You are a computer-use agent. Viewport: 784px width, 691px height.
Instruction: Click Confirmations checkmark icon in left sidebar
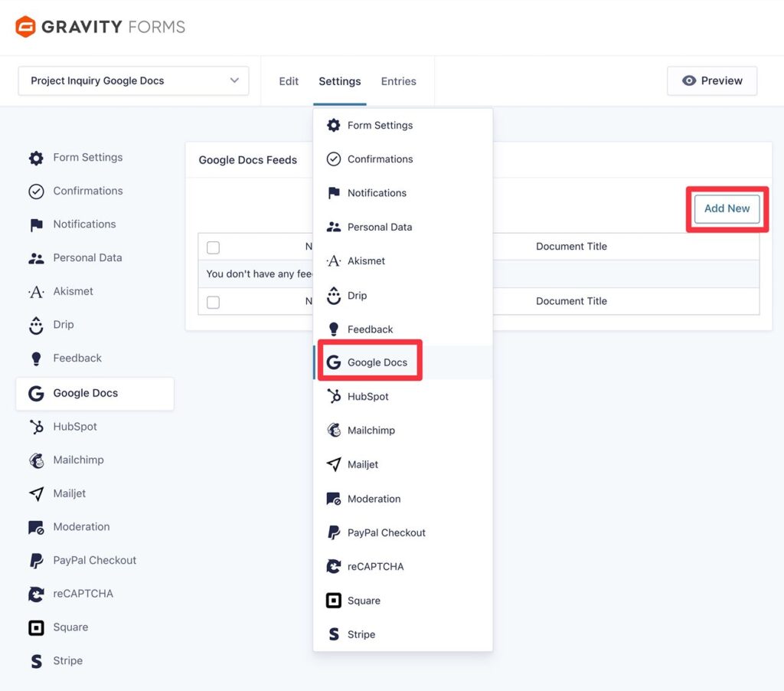(x=36, y=192)
